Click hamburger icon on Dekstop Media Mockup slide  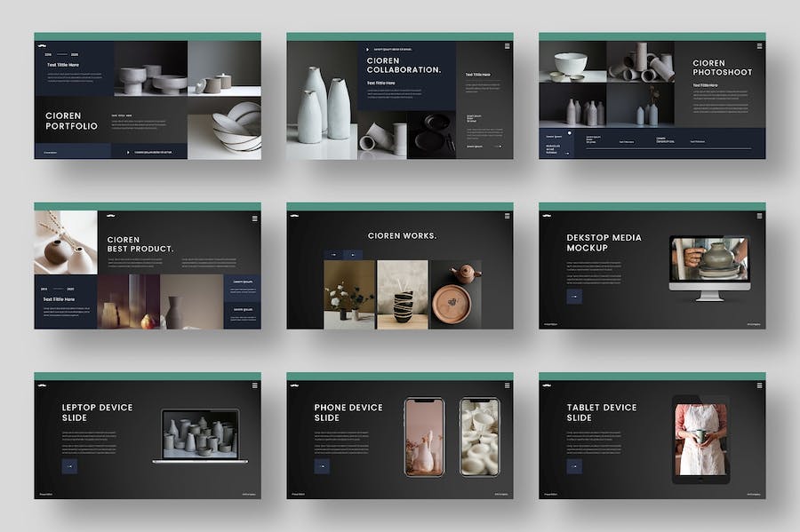point(759,215)
